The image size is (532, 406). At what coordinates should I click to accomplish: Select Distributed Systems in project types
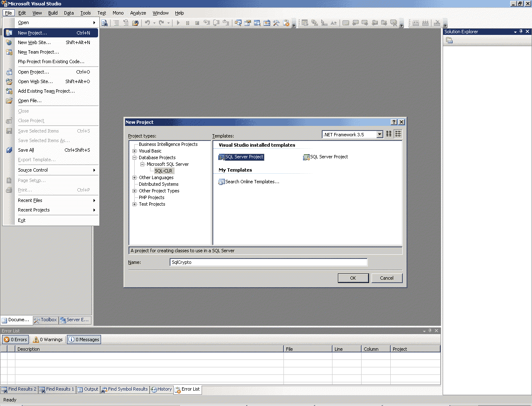point(159,184)
